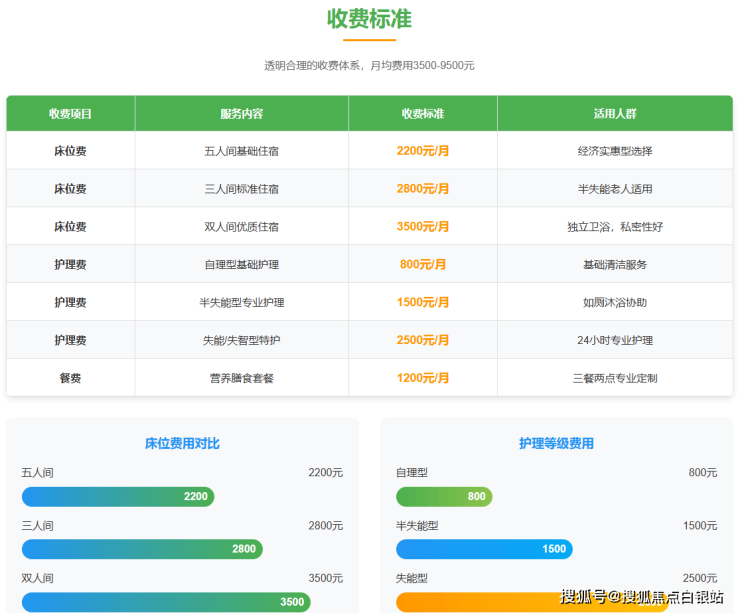This screenshot has height=613, width=740.
Task: Select the 半失能型专业护理 table cell
Action: click(241, 303)
